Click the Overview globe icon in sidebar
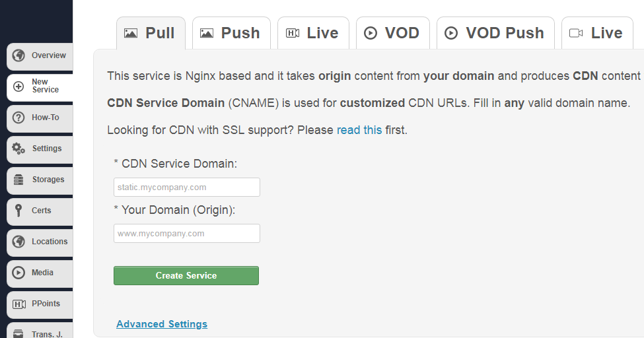 click(x=18, y=55)
